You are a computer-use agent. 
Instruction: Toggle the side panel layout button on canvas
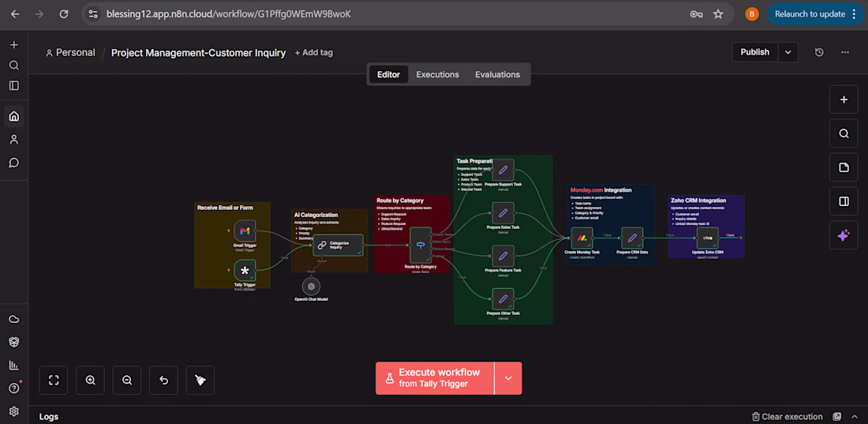click(x=844, y=201)
